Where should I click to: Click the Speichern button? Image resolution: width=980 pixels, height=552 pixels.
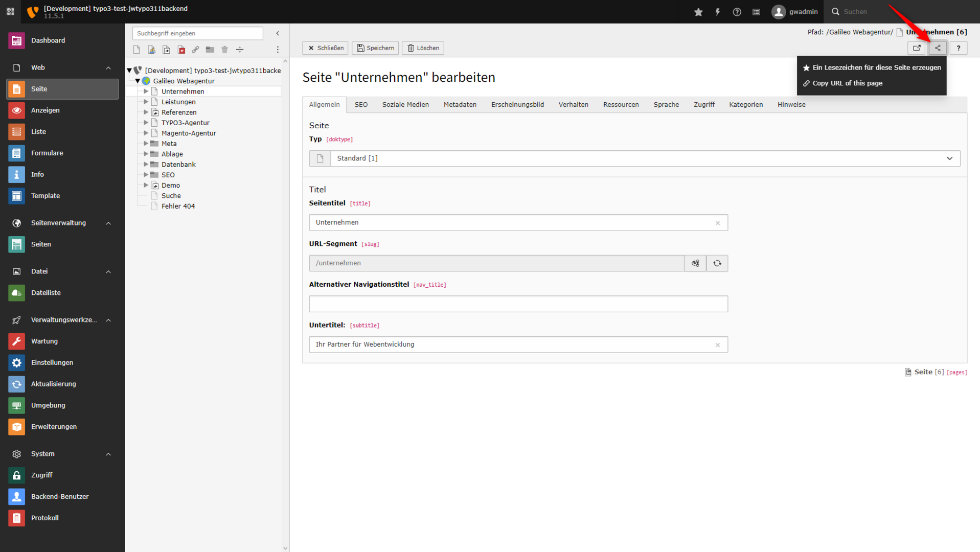coord(375,48)
